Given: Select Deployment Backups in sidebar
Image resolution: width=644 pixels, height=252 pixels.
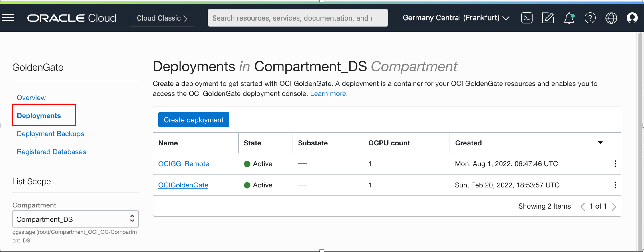Looking at the screenshot, I should pyautogui.click(x=50, y=134).
